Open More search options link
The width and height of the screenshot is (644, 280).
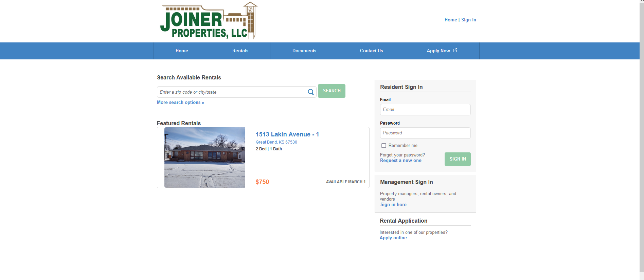(180, 102)
